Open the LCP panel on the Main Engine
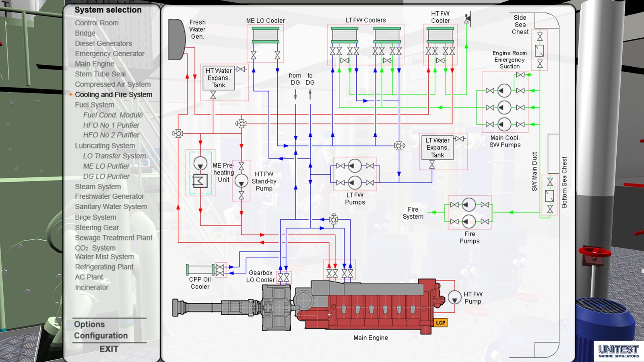The image size is (644, 362). pyautogui.click(x=442, y=321)
